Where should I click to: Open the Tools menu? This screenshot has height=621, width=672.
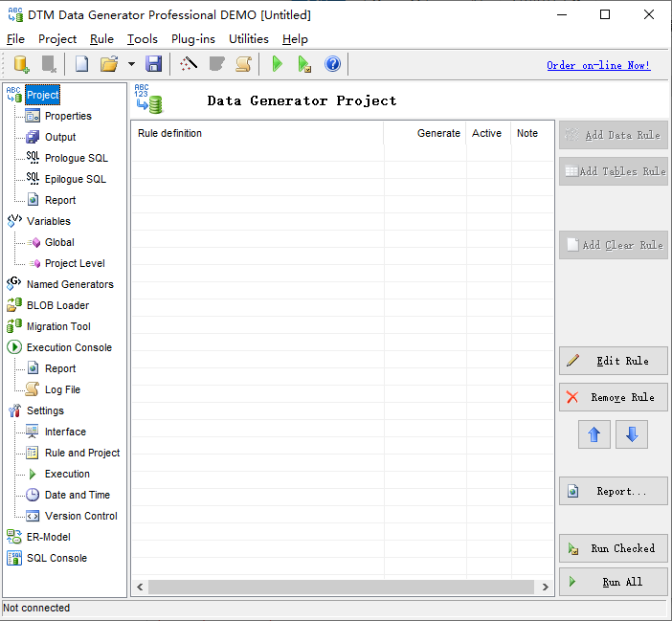tap(143, 39)
